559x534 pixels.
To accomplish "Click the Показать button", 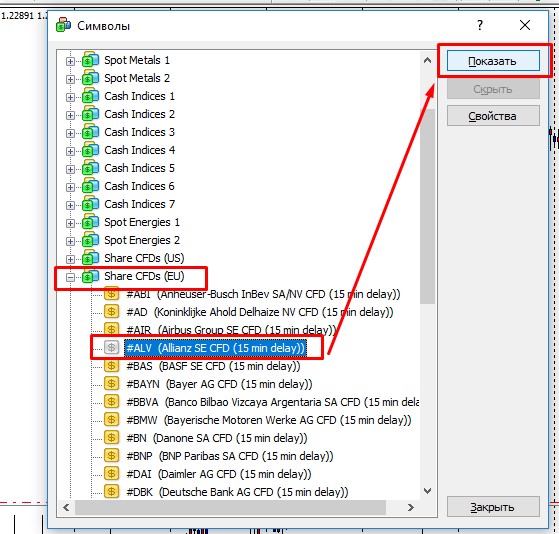I will coord(493,61).
